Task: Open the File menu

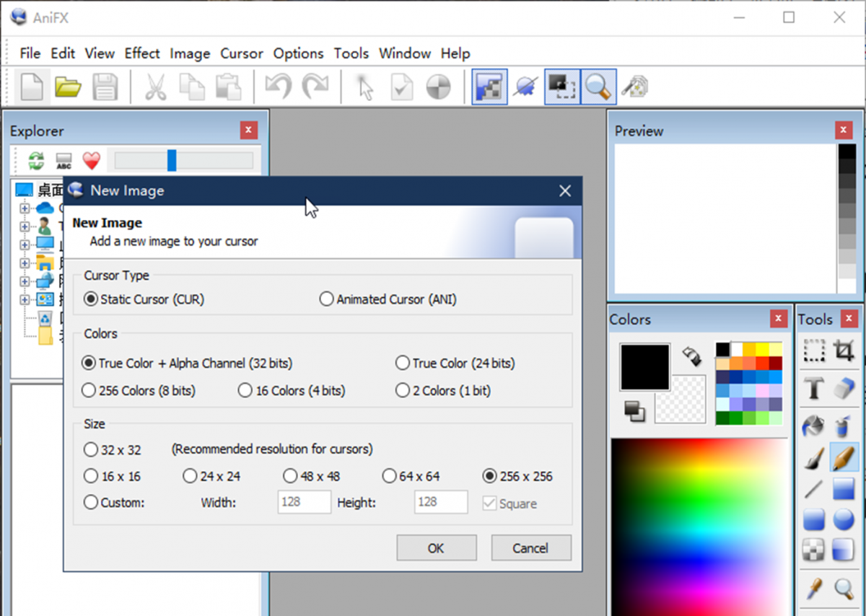Action: click(30, 53)
